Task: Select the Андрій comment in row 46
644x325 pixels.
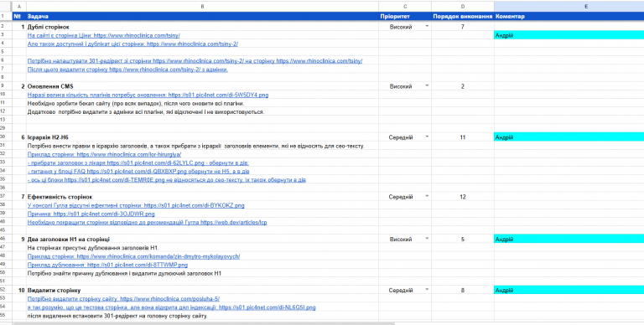Action: (x=569, y=240)
